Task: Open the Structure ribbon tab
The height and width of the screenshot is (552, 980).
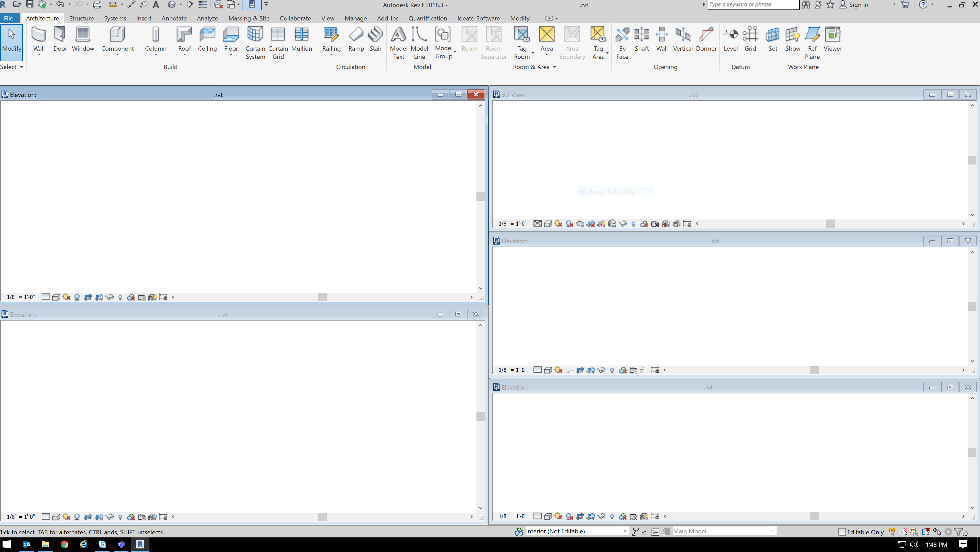Action: click(81, 18)
